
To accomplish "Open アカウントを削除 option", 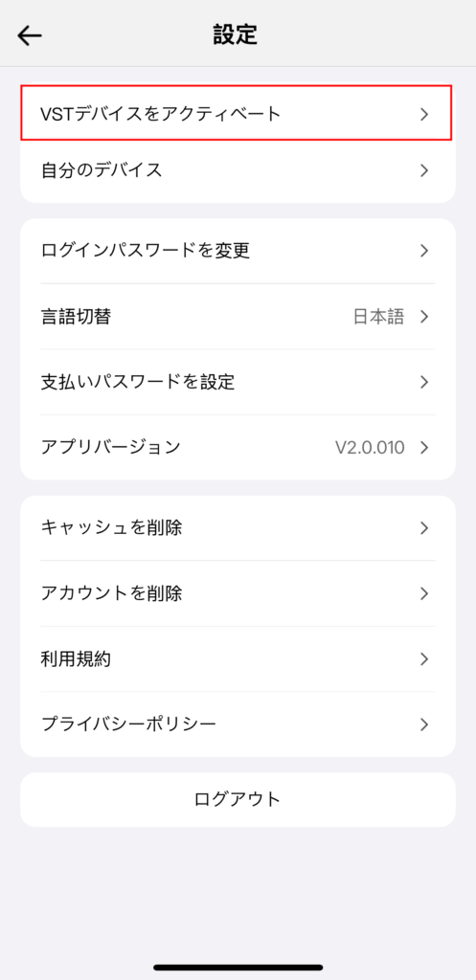I will click(238, 593).
